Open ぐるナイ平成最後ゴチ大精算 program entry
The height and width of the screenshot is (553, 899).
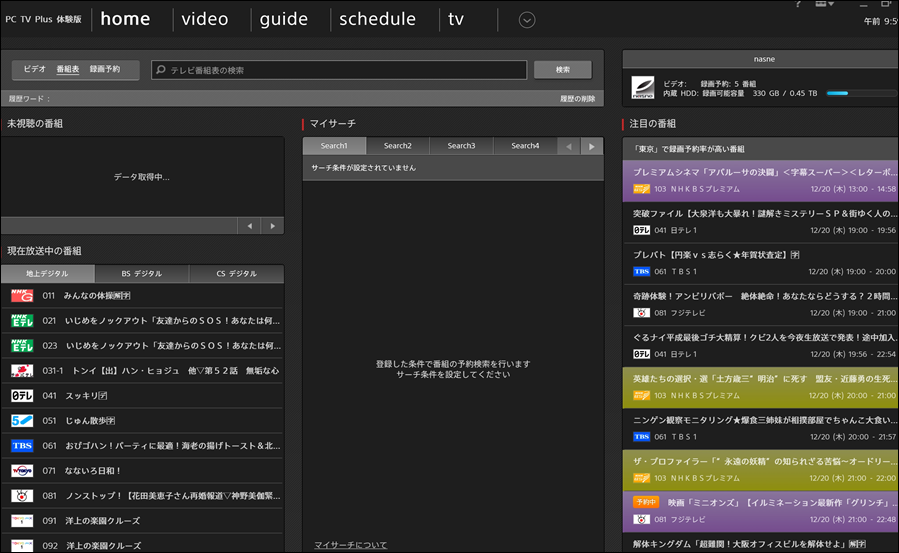click(x=761, y=346)
